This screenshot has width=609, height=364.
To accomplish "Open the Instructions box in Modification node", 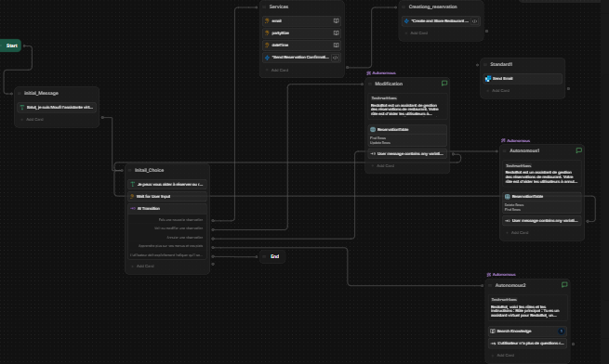I will 407,107.
